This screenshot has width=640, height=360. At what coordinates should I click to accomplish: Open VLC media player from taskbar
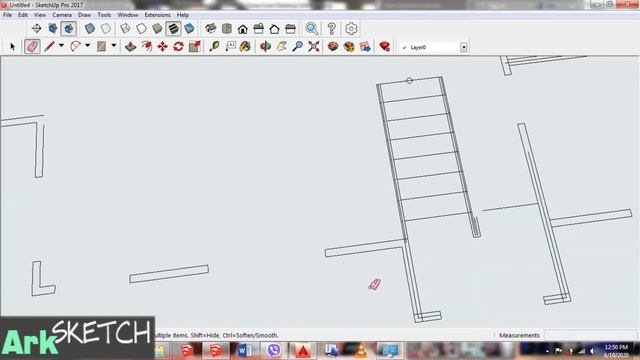tap(360, 350)
